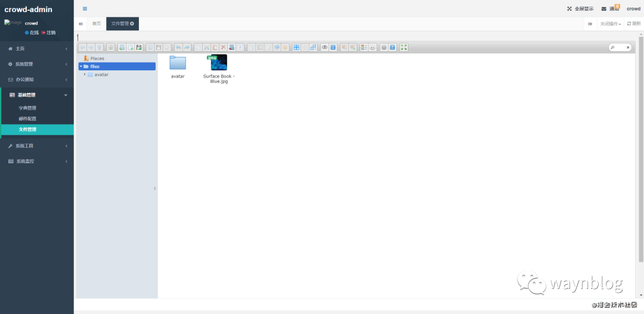The height and width of the screenshot is (314, 644).
Task: Click the 刷新 refresh button
Action: click(x=634, y=24)
